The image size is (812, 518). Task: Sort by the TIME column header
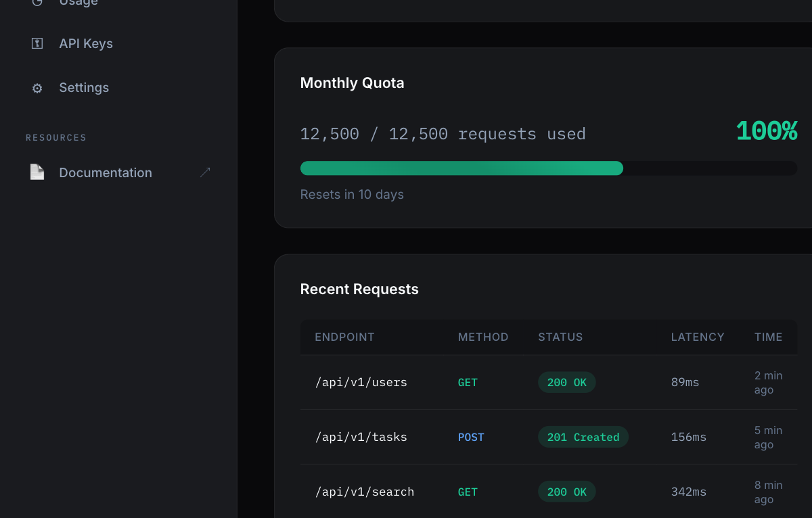pyautogui.click(x=769, y=337)
